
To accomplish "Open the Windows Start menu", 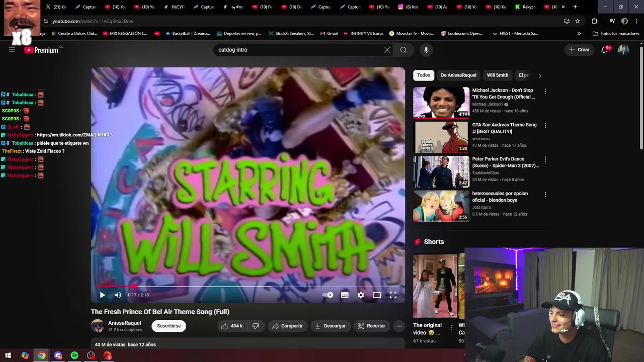I will click(8, 355).
